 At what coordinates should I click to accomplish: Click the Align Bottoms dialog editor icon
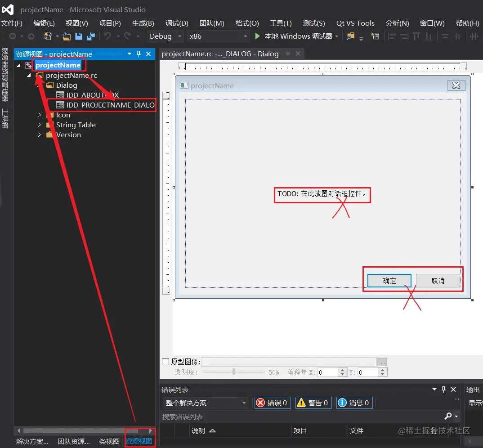click(x=429, y=36)
